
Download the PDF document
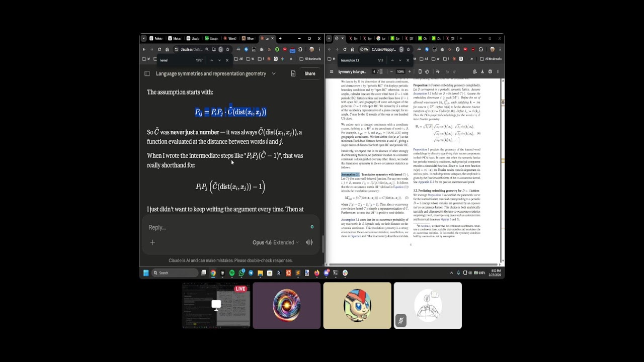point(482,71)
